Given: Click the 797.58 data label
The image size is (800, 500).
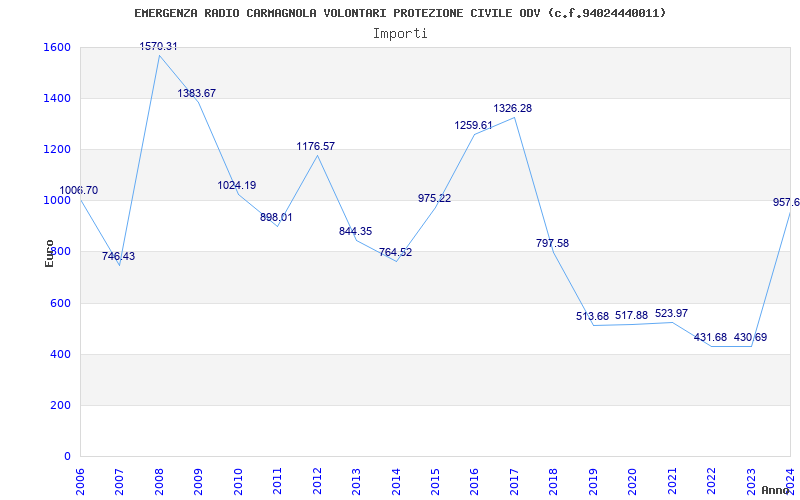Looking at the screenshot, I should 553,243.
